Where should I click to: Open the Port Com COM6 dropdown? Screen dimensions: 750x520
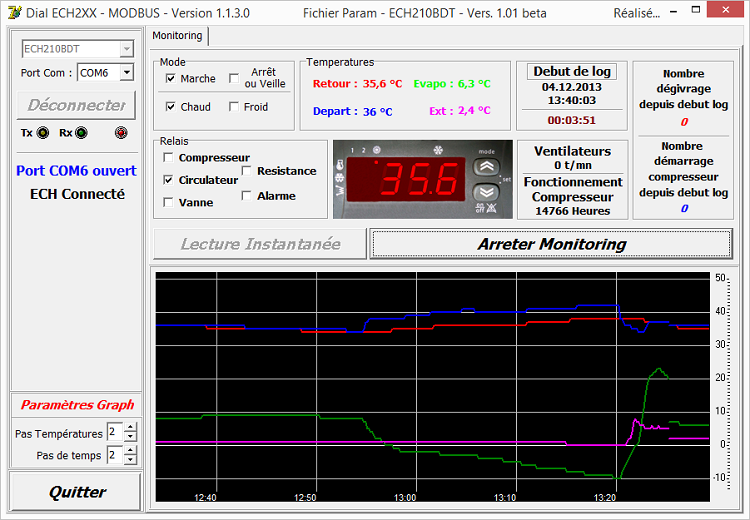click(x=126, y=73)
